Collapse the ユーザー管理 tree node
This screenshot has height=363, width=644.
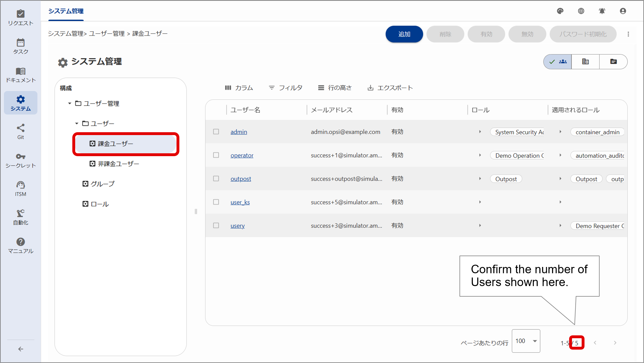click(x=69, y=103)
